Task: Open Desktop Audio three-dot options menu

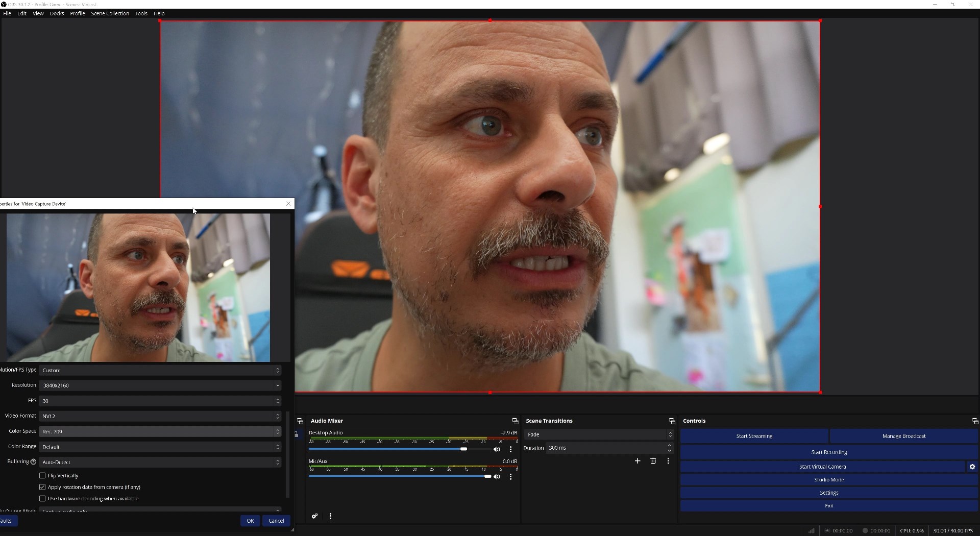Action: coord(510,450)
